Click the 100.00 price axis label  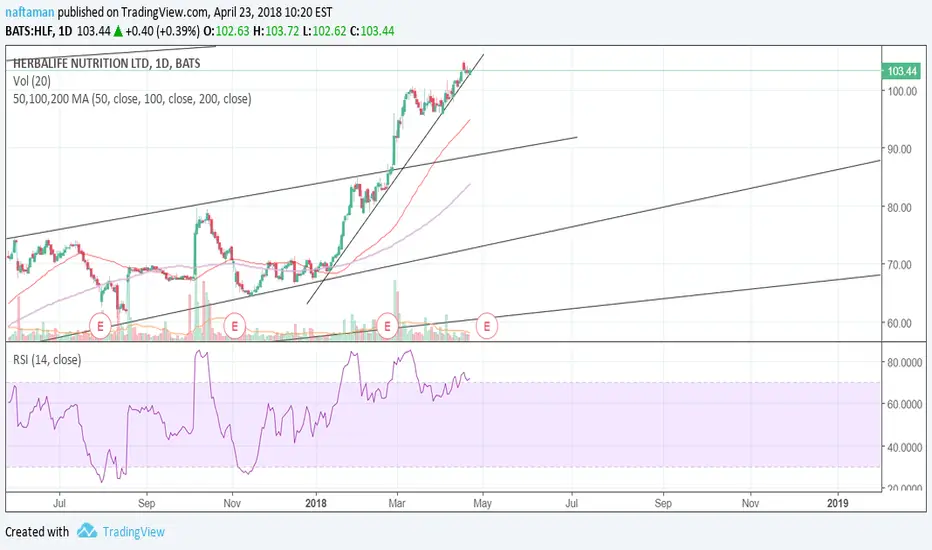click(902, 91)
